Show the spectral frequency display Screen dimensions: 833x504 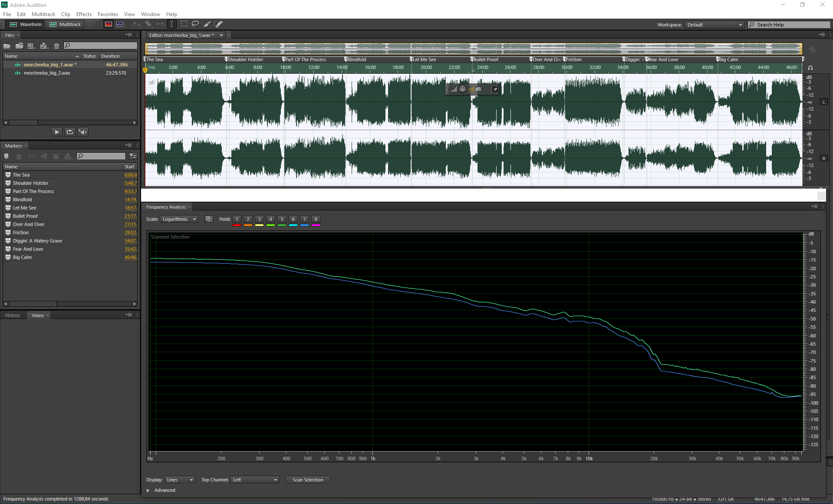coord(109,24)
